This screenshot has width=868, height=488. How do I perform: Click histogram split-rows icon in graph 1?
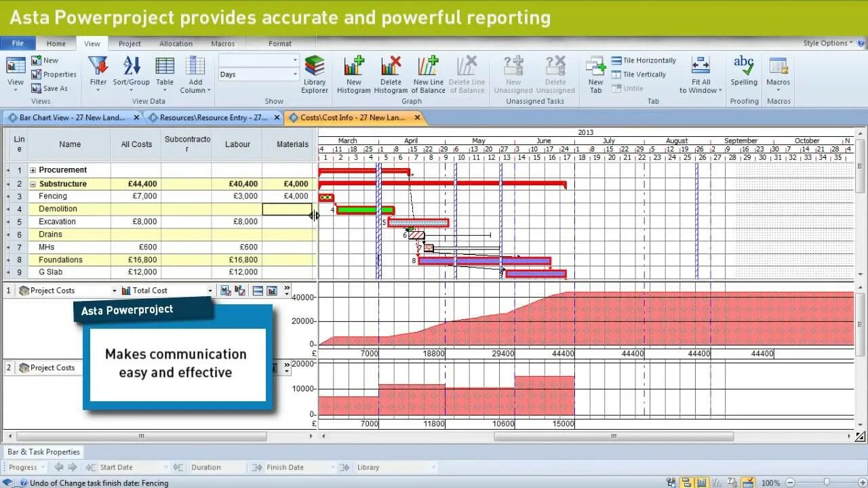pyautogui.click(x=258, y=291)
